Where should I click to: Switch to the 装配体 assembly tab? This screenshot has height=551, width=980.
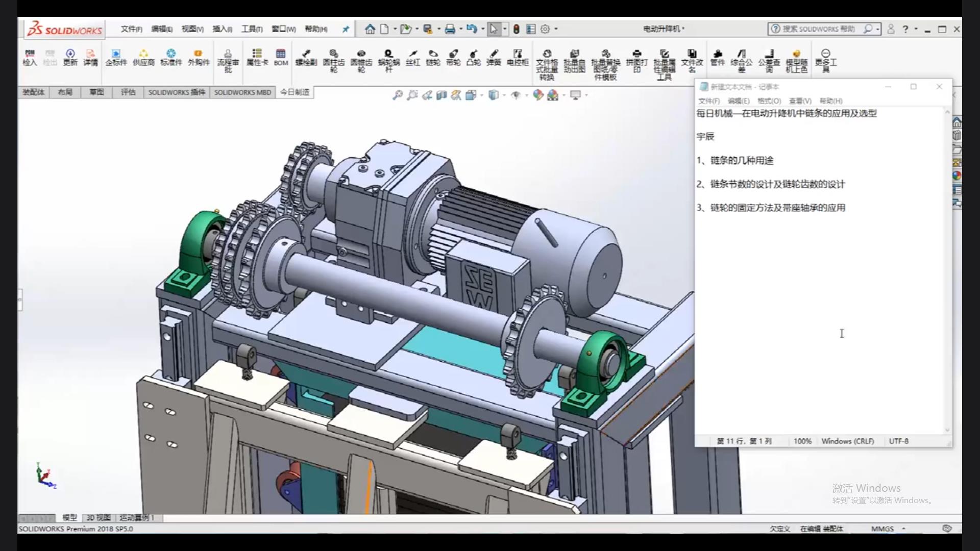coord(34,92)
